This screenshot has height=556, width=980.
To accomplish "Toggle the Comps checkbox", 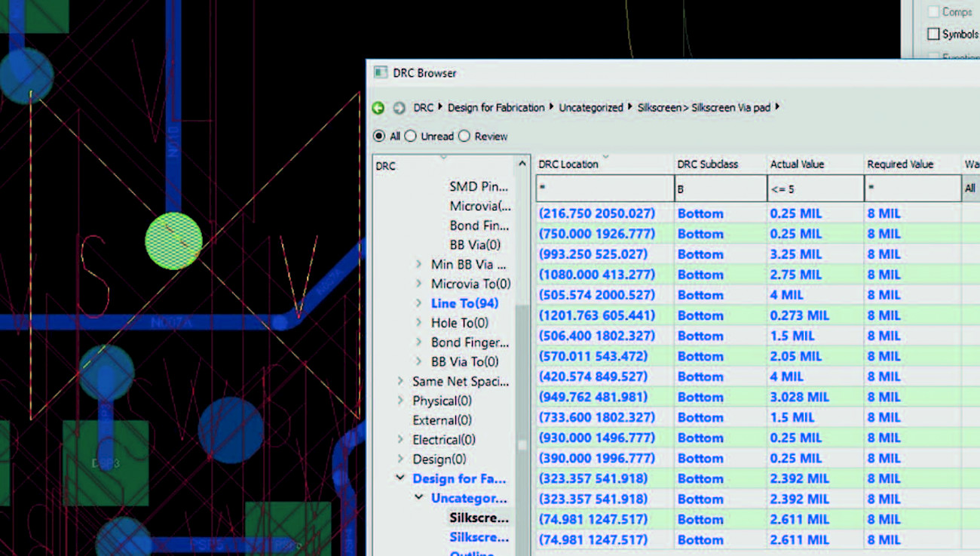I will (933, 11).
